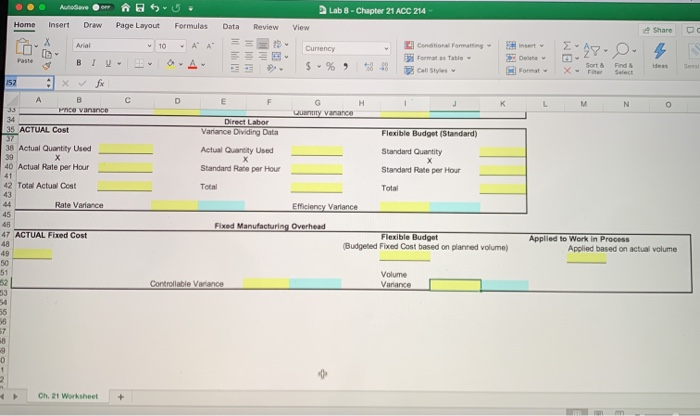Viewport: 700px width, 416px height.
Task: Toggle the AutoSave switch
Action: [x=103, y=7]
